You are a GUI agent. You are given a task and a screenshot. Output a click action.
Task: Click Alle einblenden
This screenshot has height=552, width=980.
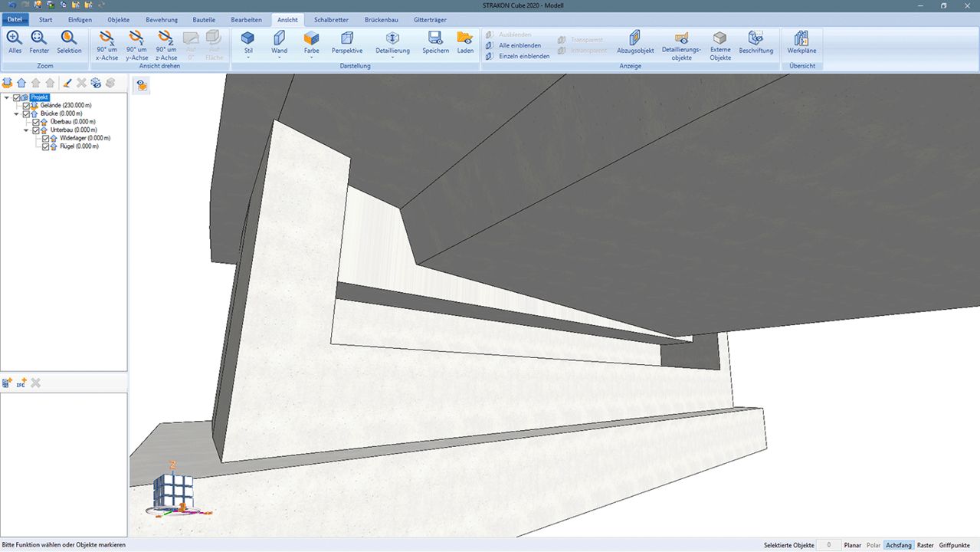coord(519,45)
